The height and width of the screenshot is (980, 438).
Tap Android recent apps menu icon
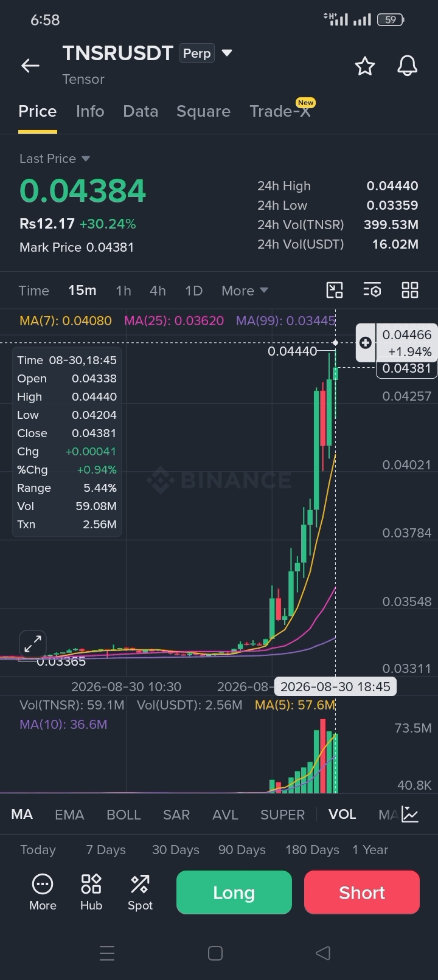pos(107,953)
